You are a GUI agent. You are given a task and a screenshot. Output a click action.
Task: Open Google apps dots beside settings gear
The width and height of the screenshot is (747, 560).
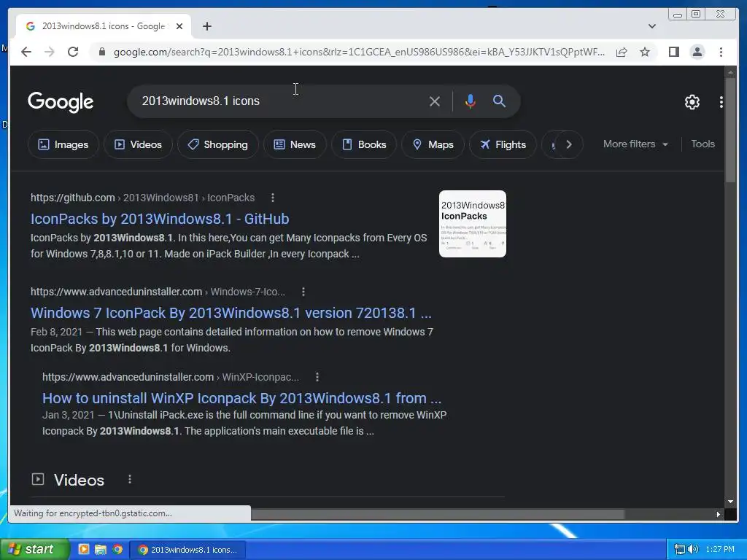pyautogui.click(x=721, y=102)
